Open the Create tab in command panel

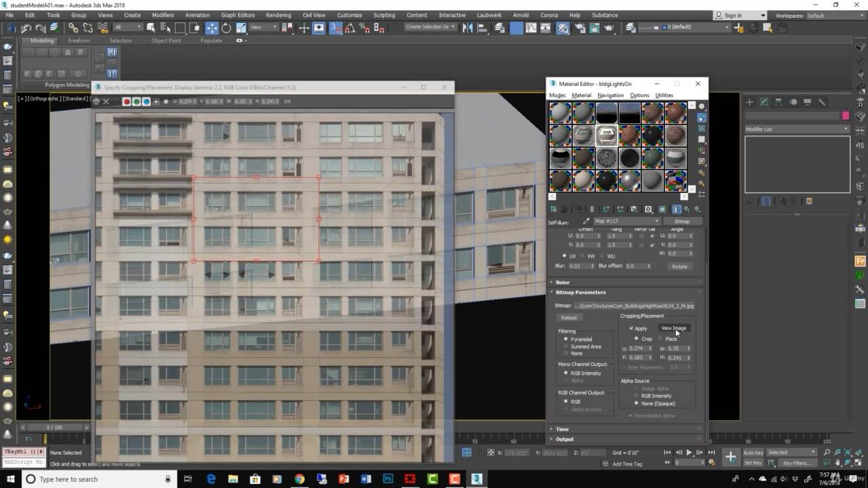point(749,102)
